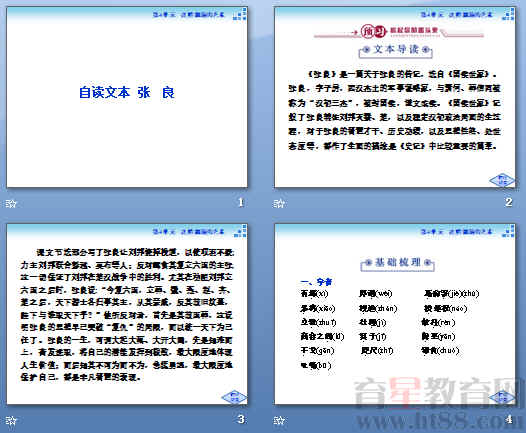The height and width of the screenshot is (433, 526).
Task: Select slide 2 thumbnail with 文本导读 heading
Action: tap(395, 97)
